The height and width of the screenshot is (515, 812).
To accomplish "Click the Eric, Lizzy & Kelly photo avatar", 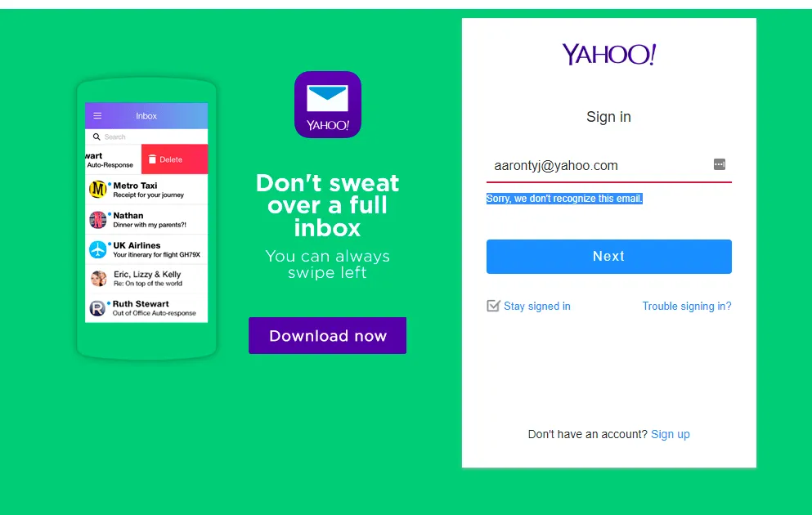I will [98, 279].
